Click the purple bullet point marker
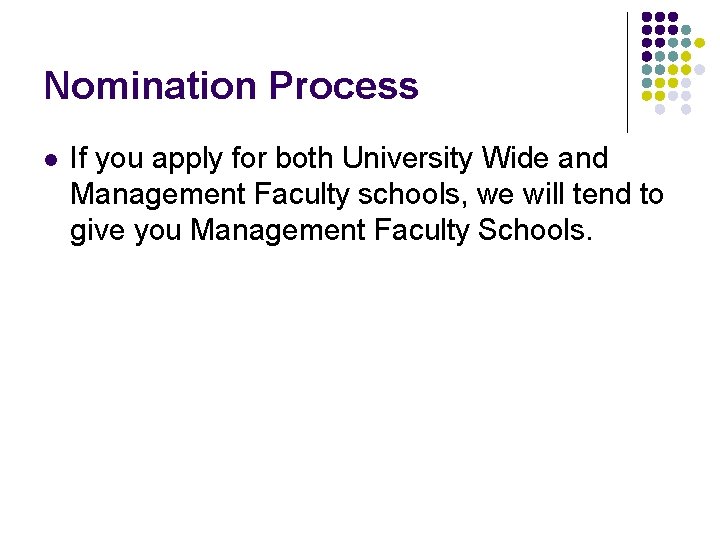Viewport: 720px width, 540px height. pyautogui.click(x=51, y=160)
